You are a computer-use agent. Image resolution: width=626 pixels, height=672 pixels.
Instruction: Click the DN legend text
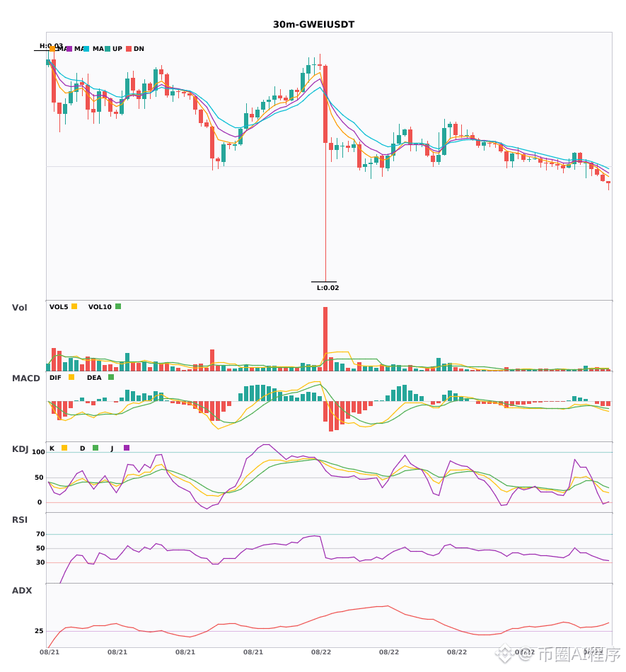coord(139,49)
